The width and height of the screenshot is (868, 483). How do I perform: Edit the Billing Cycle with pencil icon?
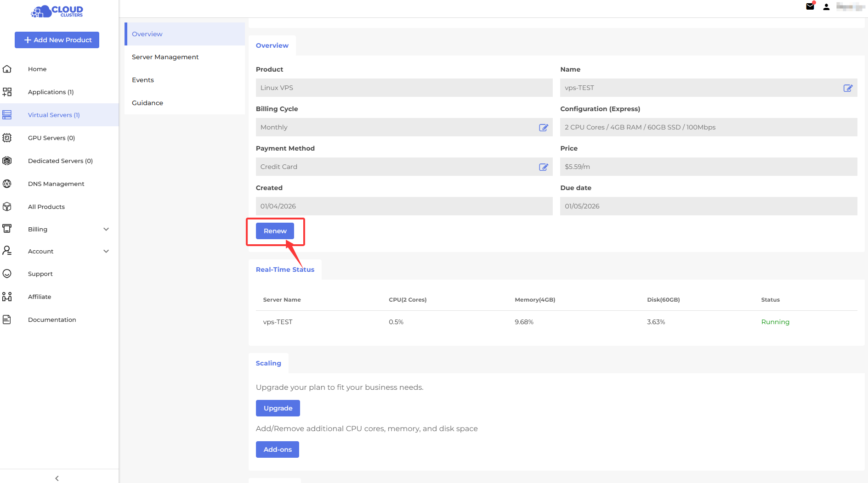(x=543, y=128)
